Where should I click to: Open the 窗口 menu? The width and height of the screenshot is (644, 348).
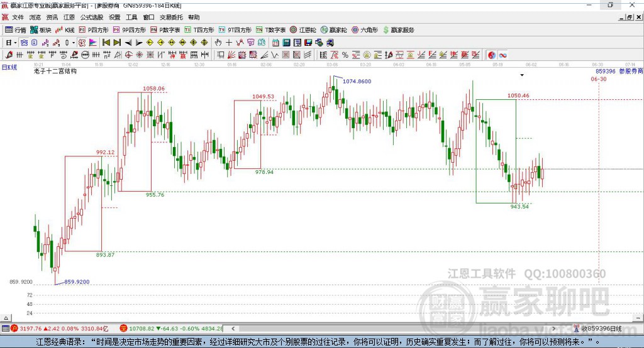click(x=148, y=17)
